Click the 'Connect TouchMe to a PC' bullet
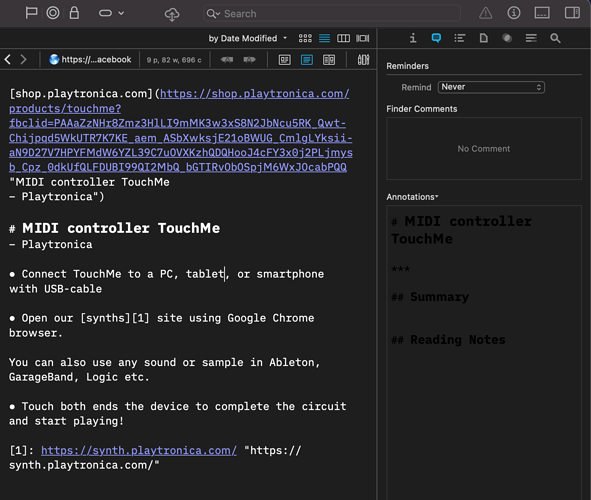The height and width of the screenshot is (500, 591). [166, 281]
